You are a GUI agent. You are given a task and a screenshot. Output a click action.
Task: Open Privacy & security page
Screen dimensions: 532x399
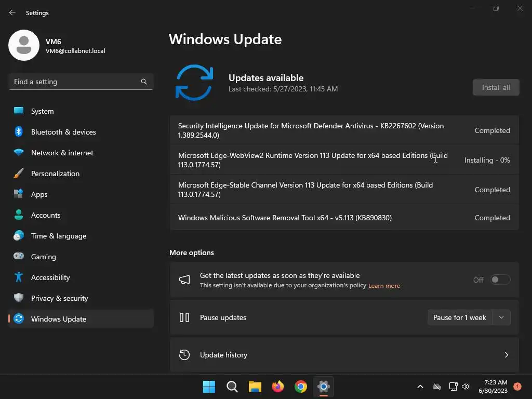tap(81, 298)
